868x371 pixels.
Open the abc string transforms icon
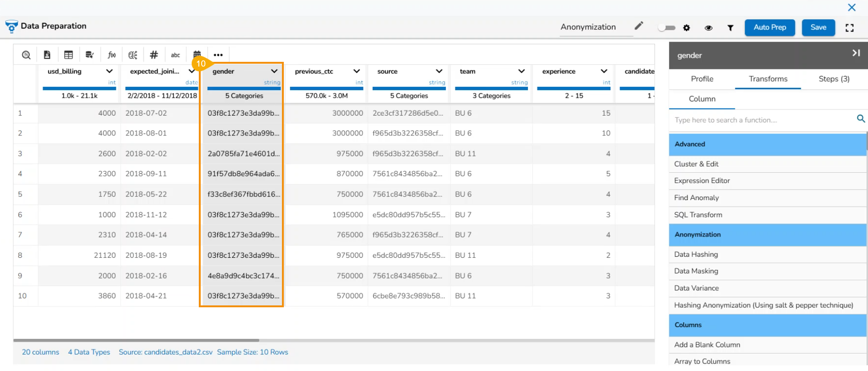[x=175, y=55]
